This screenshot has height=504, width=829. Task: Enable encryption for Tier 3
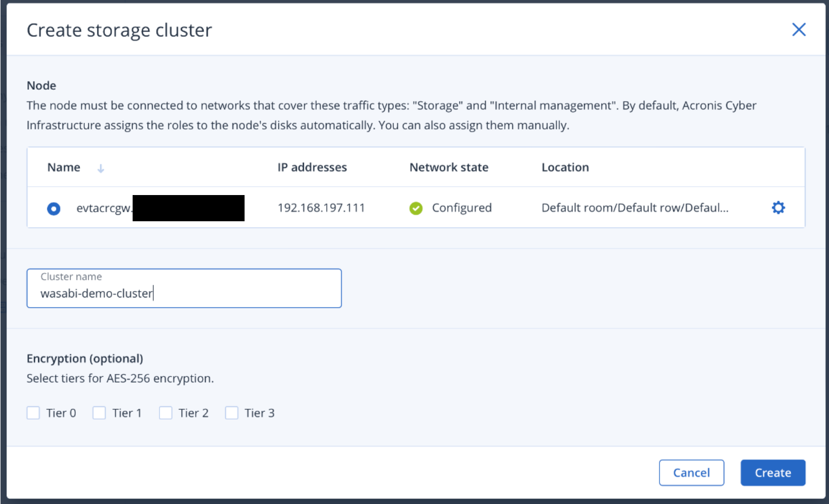tap(231, 413)
